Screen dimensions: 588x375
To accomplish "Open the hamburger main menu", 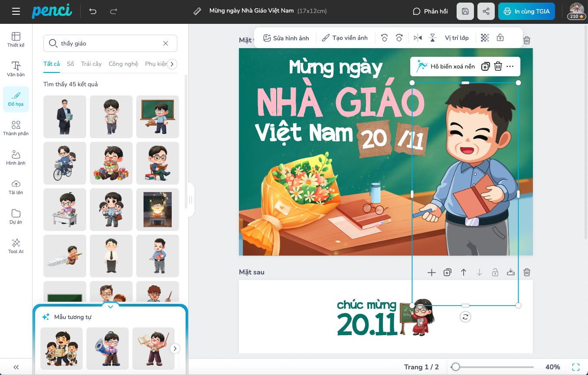I will point(16,11).
